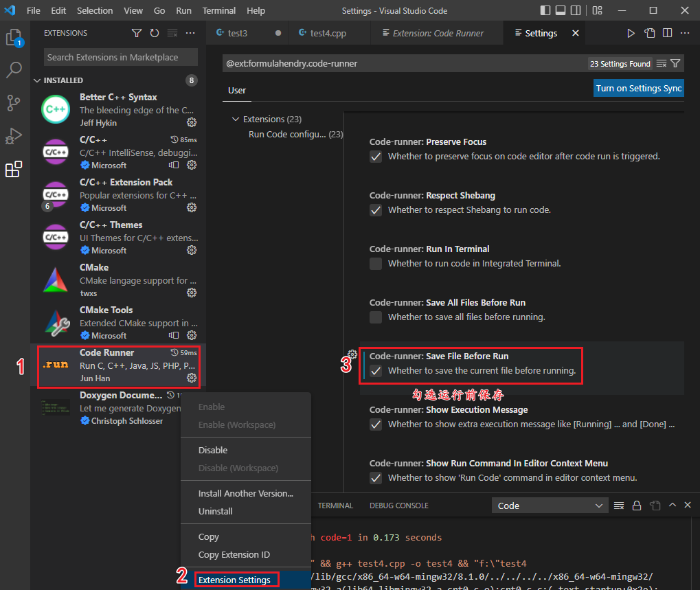700x590 pixels.
Task: Refresh the installed extensions list
Action: 153,32
